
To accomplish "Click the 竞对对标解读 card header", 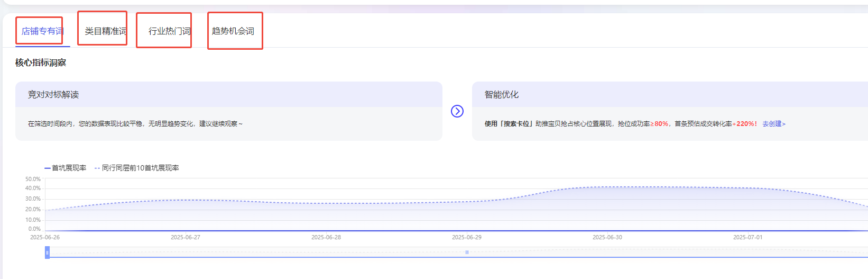I will click(53, 95).
